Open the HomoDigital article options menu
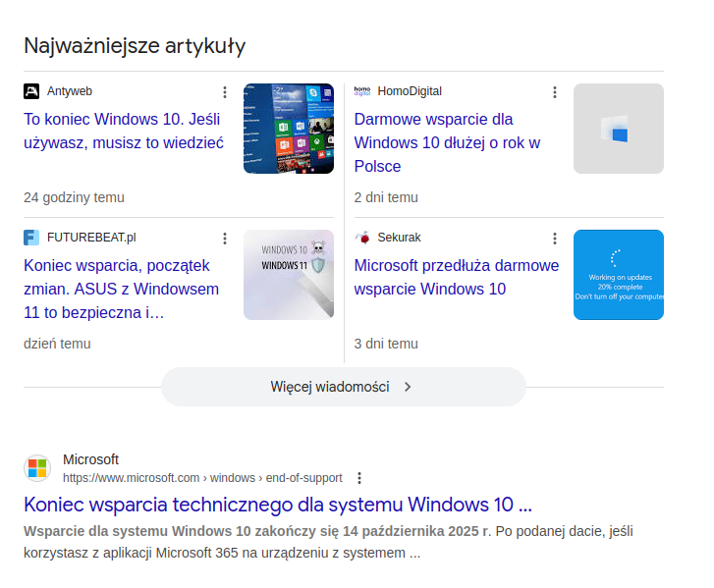 pyautogui.click(x=555, y=92)
